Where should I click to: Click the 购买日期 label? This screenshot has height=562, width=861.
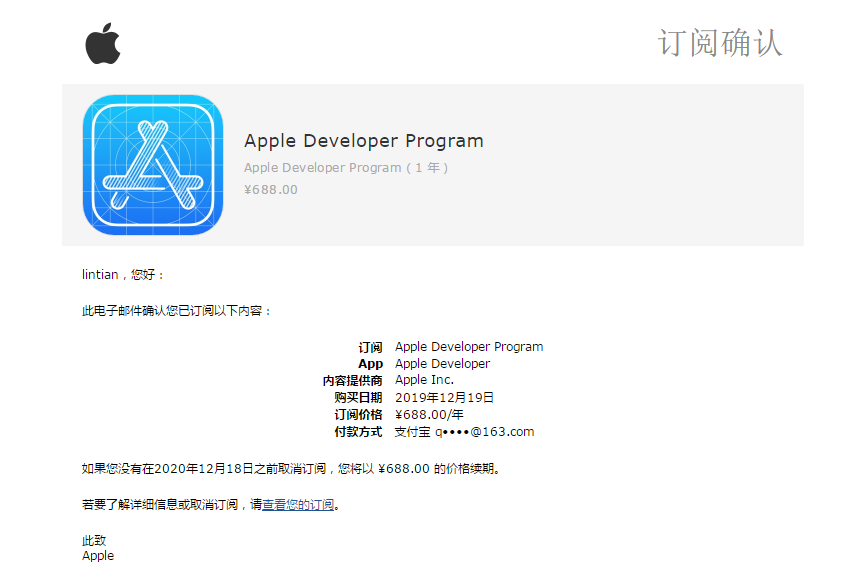point(358,398)
